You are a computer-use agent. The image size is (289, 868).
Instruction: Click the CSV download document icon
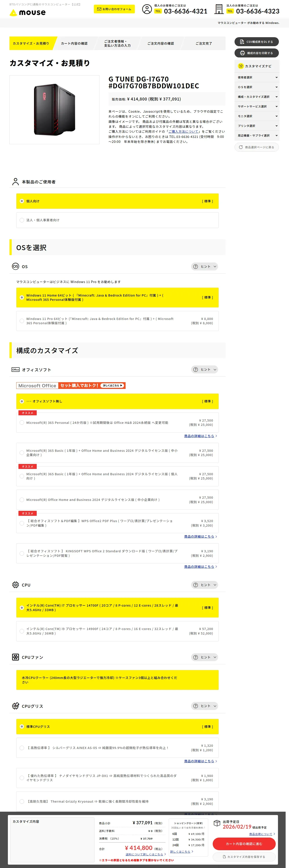coord(242,42)
